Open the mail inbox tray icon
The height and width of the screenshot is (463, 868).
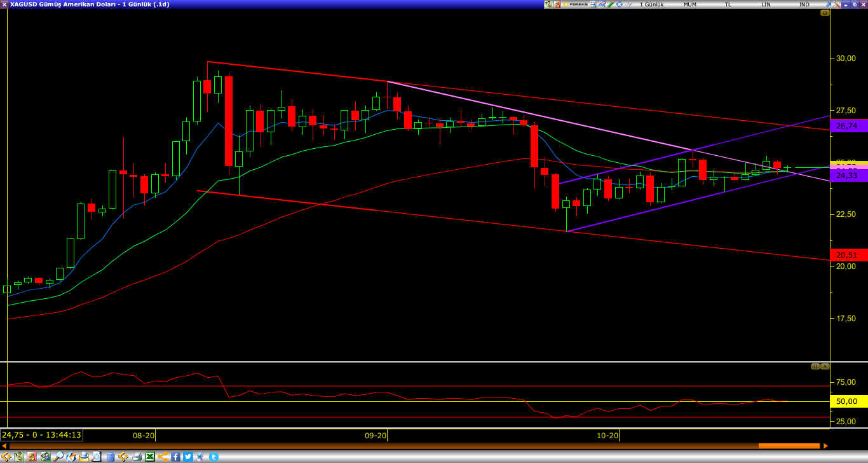click(84, 457)
